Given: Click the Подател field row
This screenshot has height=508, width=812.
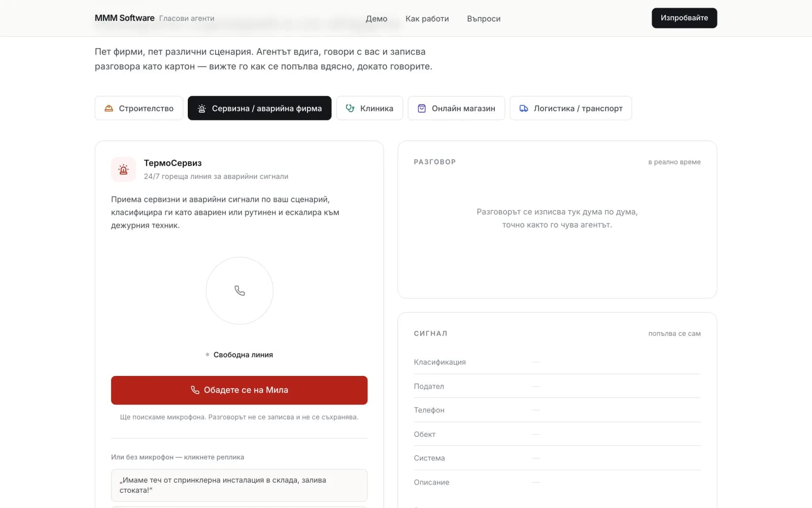Looking at the screenshot, I should tap(557, 386).
